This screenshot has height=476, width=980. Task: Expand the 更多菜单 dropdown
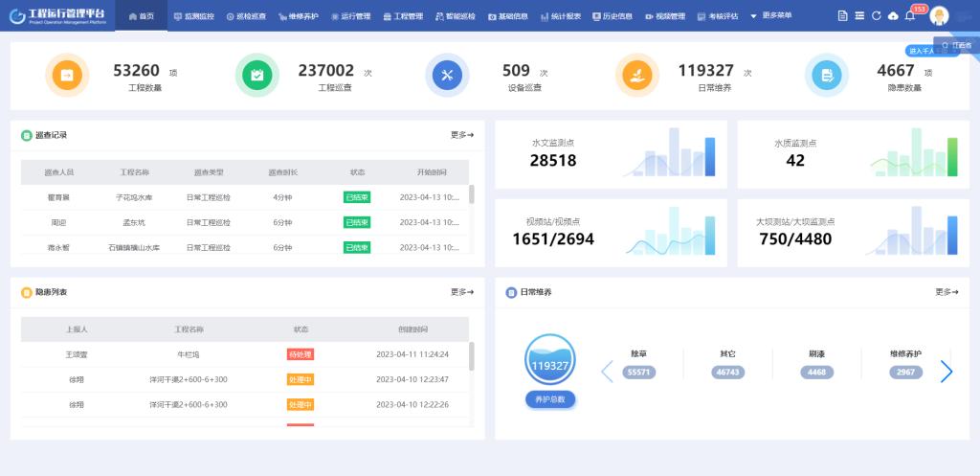[x=770, y=16]
